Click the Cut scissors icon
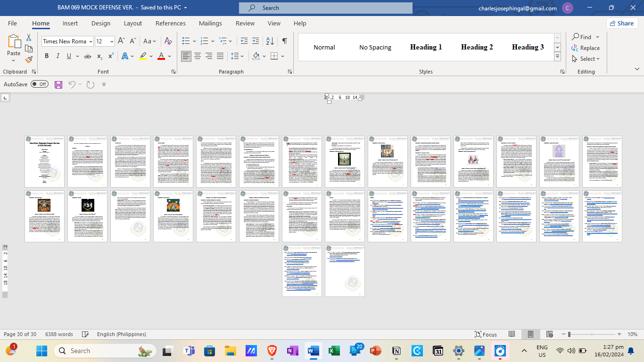Image resolution: width=644 pixels, height=362 pixels. pos(29,38)
